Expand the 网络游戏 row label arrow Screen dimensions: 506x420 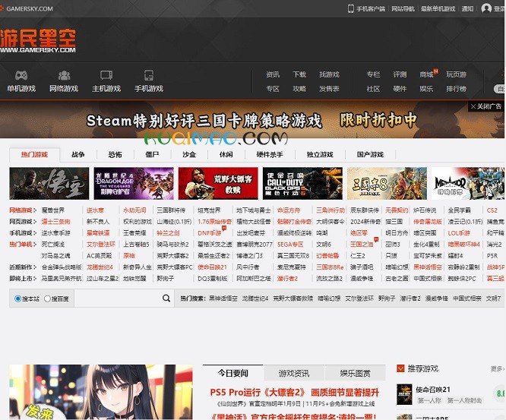[x=35, y=210]
